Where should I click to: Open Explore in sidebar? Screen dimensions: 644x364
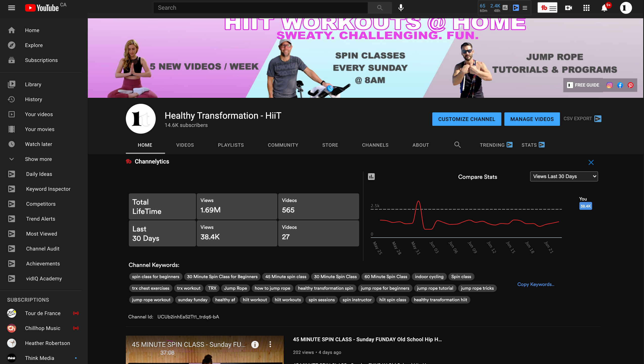point(41,45)
